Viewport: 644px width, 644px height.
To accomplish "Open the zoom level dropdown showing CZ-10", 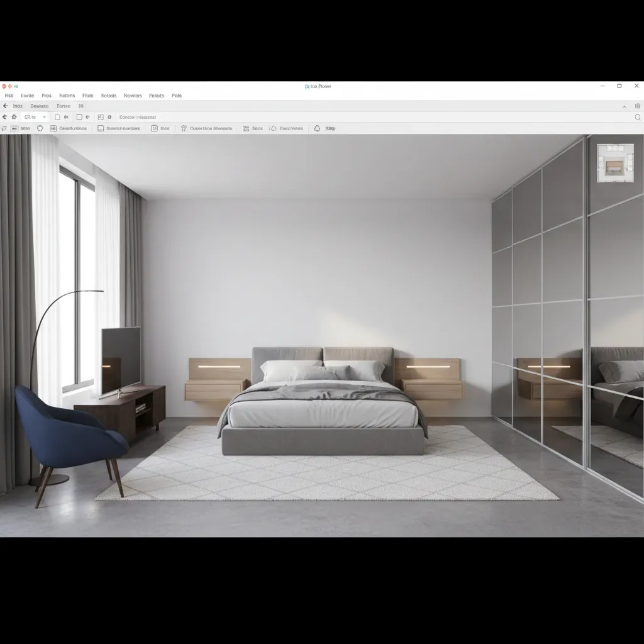I will 35,117.
